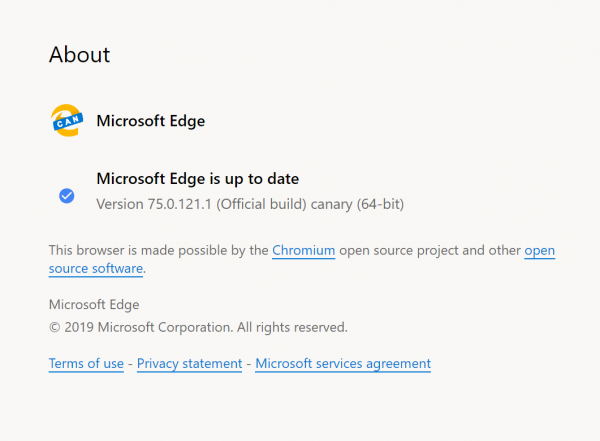The image size is (600, 441).
Task: Open the Chromium project link
Action: 303,250
